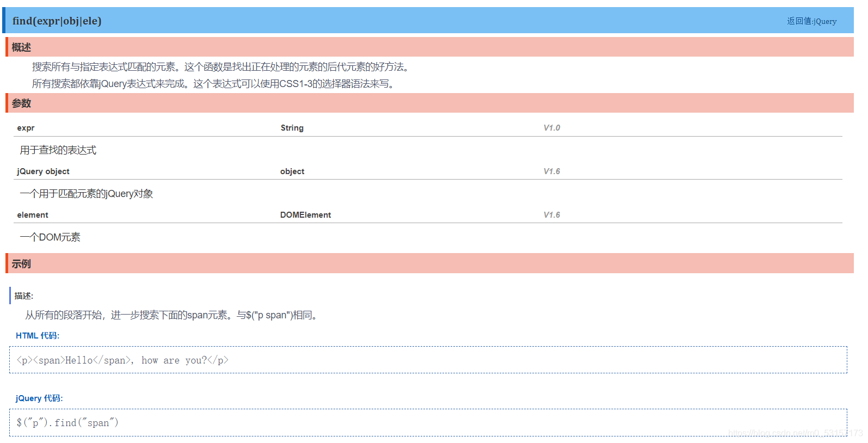Click the find(expr|obj|ele) heading
This screenshot has height=443, width=868.
[57, 21]
